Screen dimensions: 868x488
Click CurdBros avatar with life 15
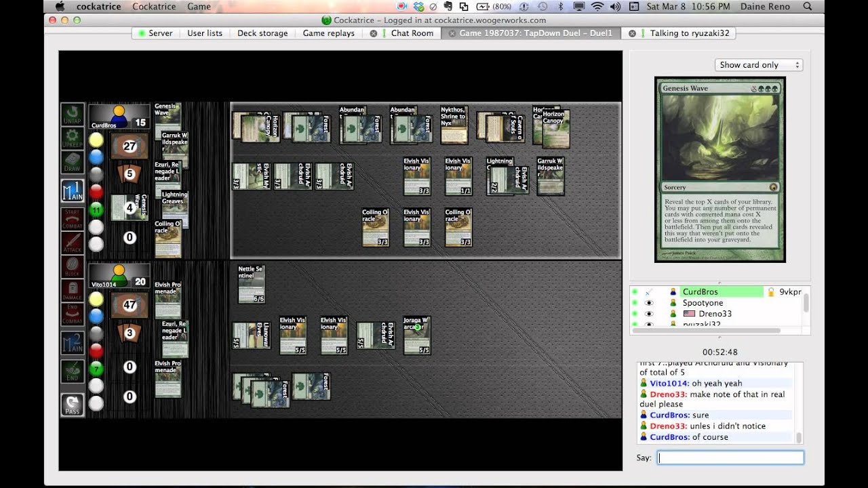pyautogui.click(x=119, y=116)
